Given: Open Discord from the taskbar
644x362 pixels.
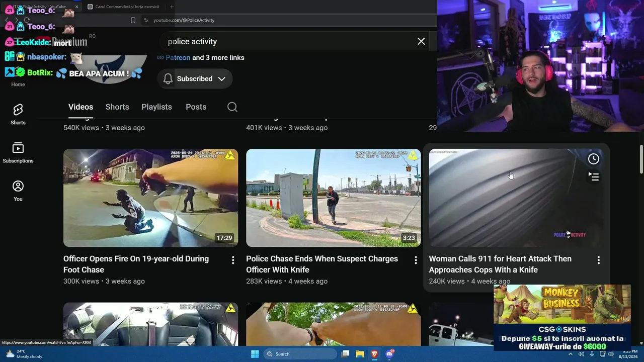Looking at the screenshot, I should (389, 354).
